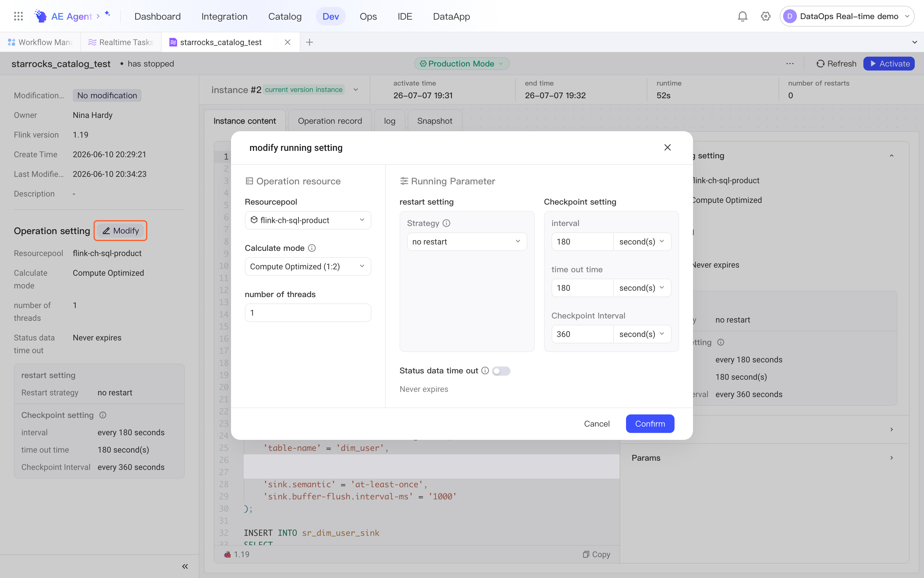Open the Dashboard menu
924x578 pixels.
157,16
